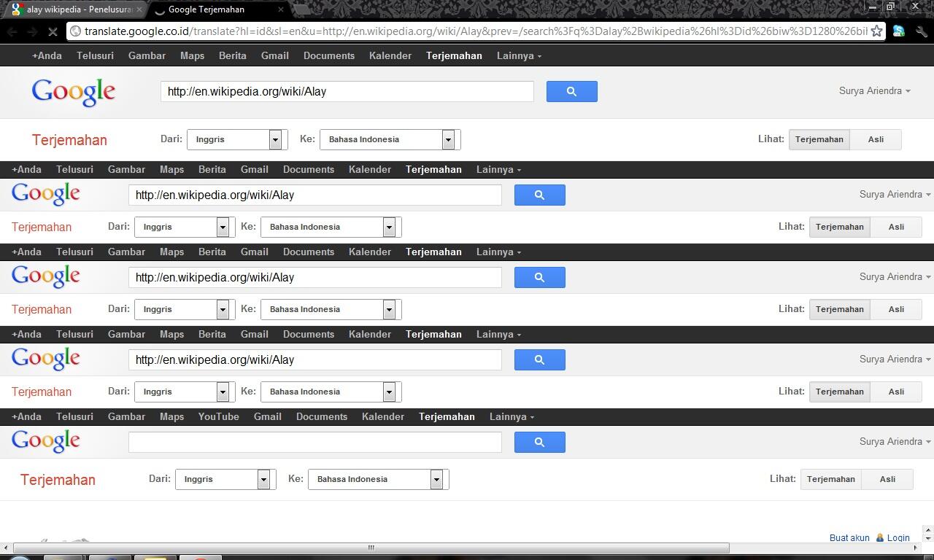Viewport: 934px width, 560px height.
Task: Select Asli view in the second header's Lihat toggle
Action: coord(896,227)
